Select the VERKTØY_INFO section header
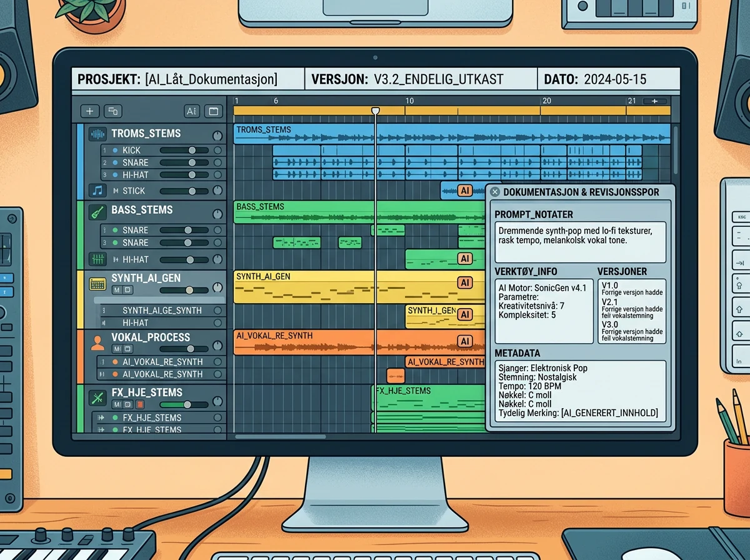Image resolution: width=750 pixels, height=560 pixels. point(526,272)
